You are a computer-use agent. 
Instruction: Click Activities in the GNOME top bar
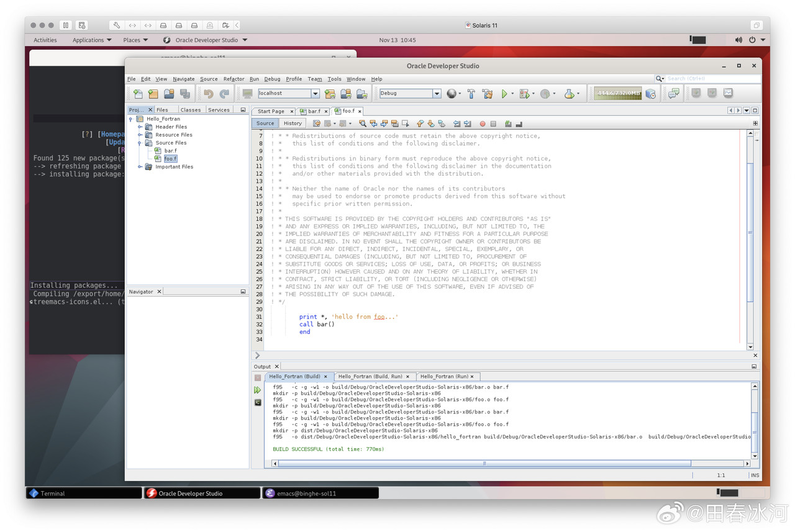45,40
